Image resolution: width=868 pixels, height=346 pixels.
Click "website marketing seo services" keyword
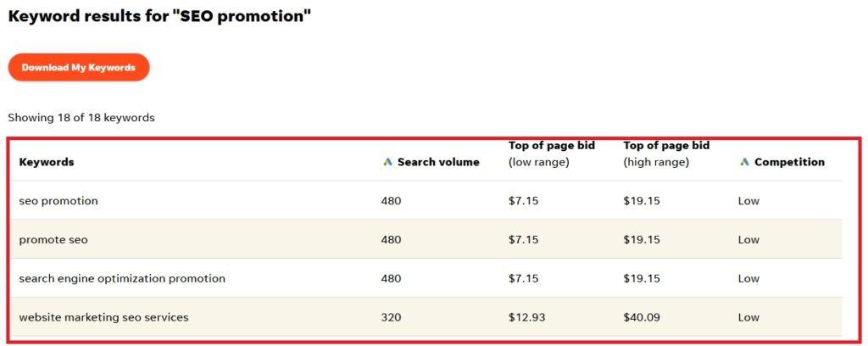(x=103, y=317)
